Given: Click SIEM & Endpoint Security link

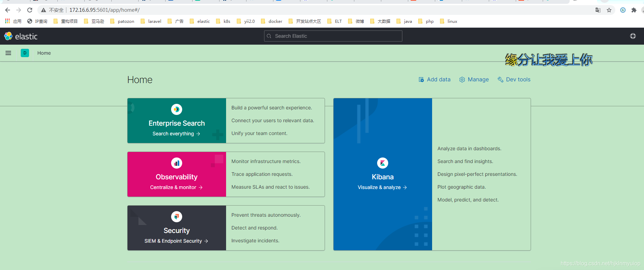Looking at the screenshot, I should point(176,241).
